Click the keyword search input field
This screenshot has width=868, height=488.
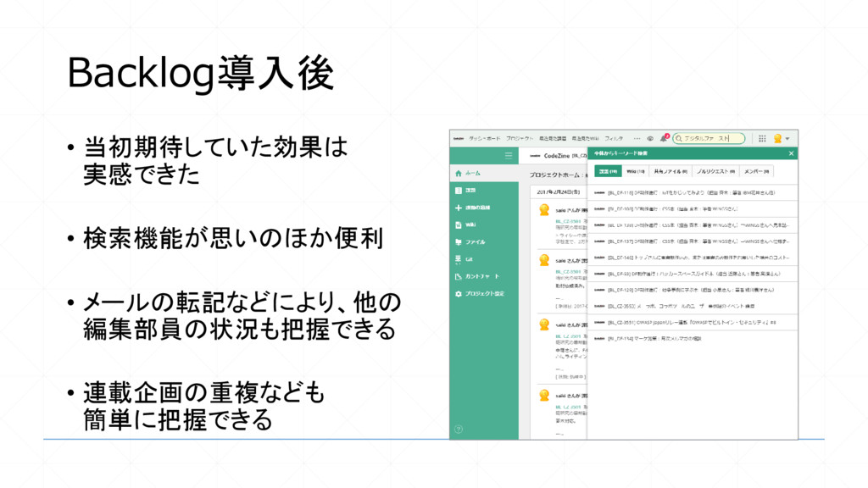[709, 138]
